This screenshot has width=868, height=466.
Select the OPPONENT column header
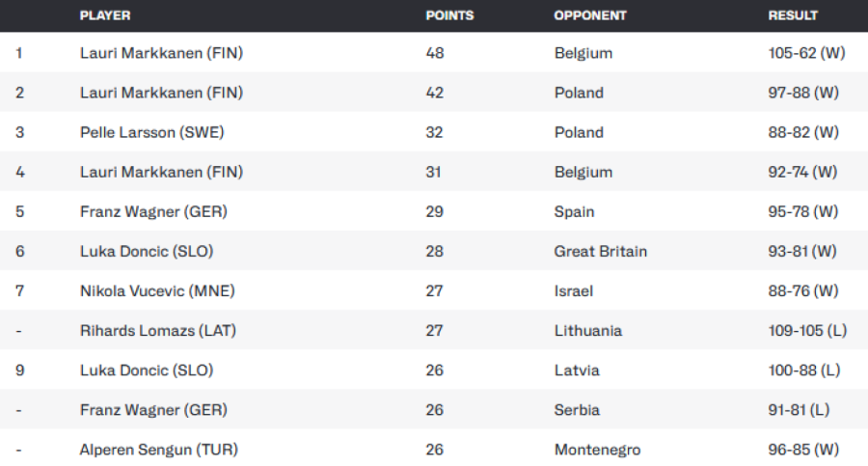590,15
